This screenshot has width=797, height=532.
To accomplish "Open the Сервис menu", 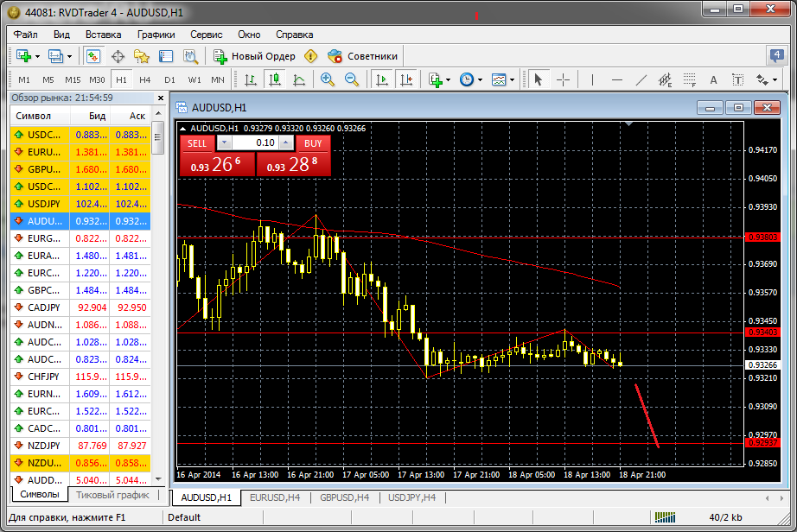I will [x=206, y=35].
